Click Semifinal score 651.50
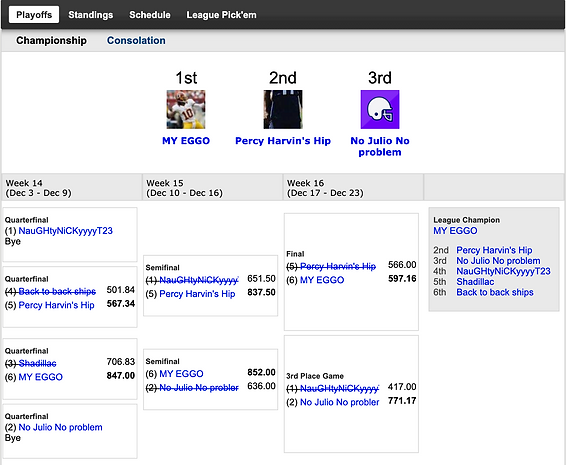This screenshot has width=566, height=465. click(x=261, y=279)
